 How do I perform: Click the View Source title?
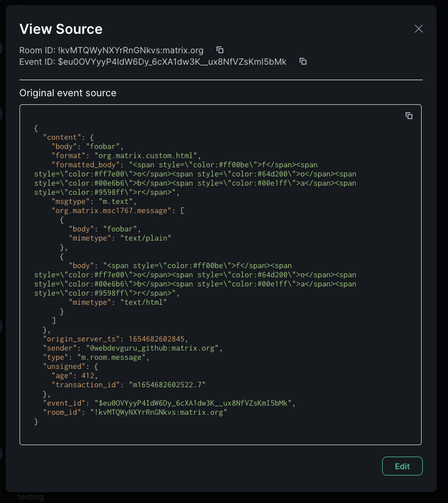[x=61, y=29]
